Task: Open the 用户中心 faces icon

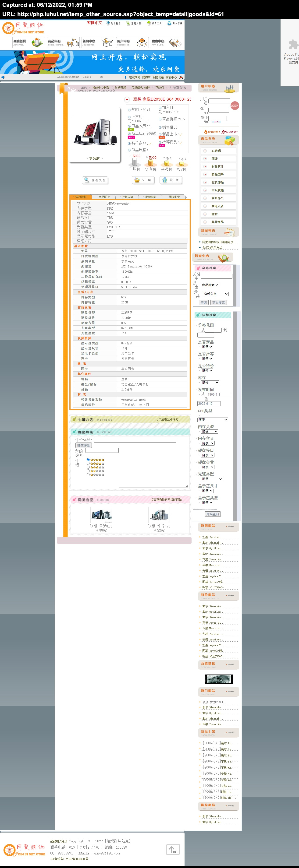Action: [x=142, y=42]
